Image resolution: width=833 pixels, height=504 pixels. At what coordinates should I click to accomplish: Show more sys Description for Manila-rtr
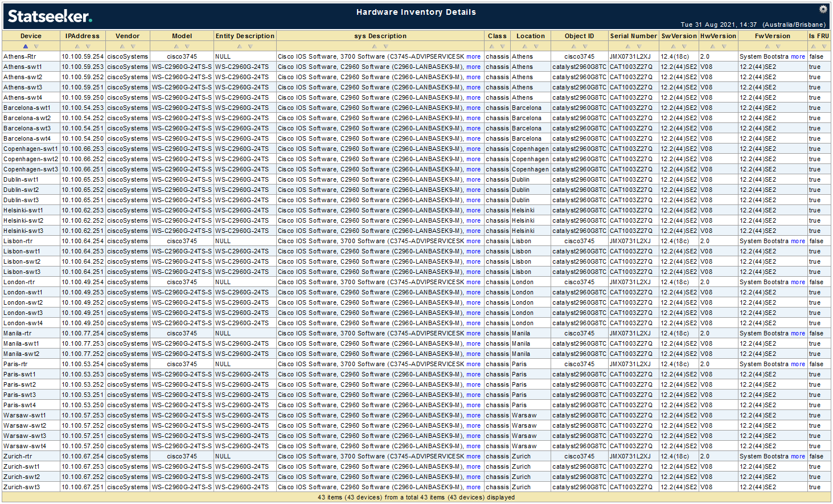coord(473,333)
